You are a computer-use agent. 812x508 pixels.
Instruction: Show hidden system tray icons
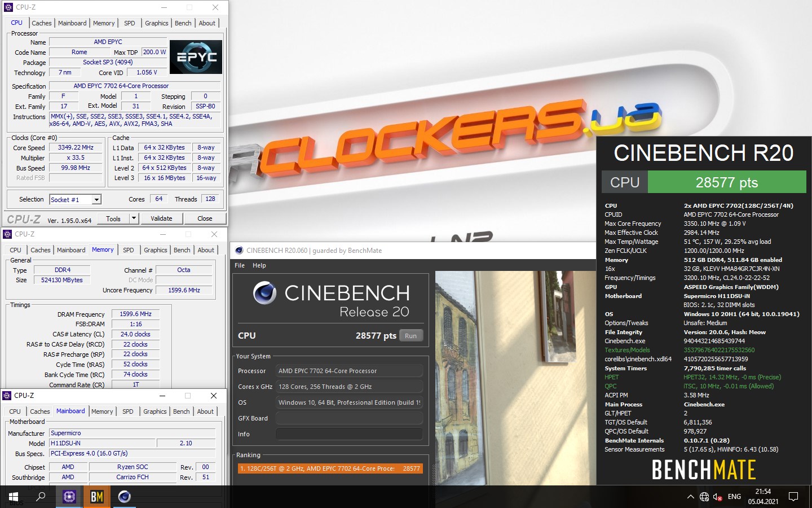point(690,497)
